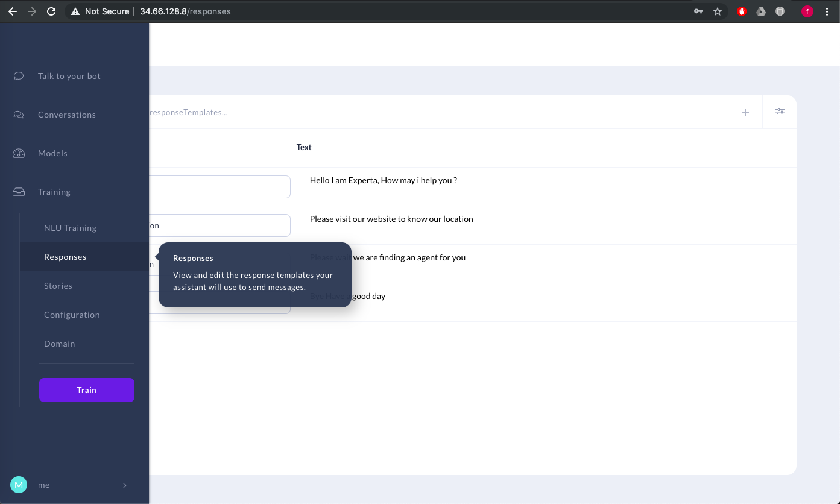Switch to the NLU Training section
840x504 pixels.
click(x=69, y=228)
